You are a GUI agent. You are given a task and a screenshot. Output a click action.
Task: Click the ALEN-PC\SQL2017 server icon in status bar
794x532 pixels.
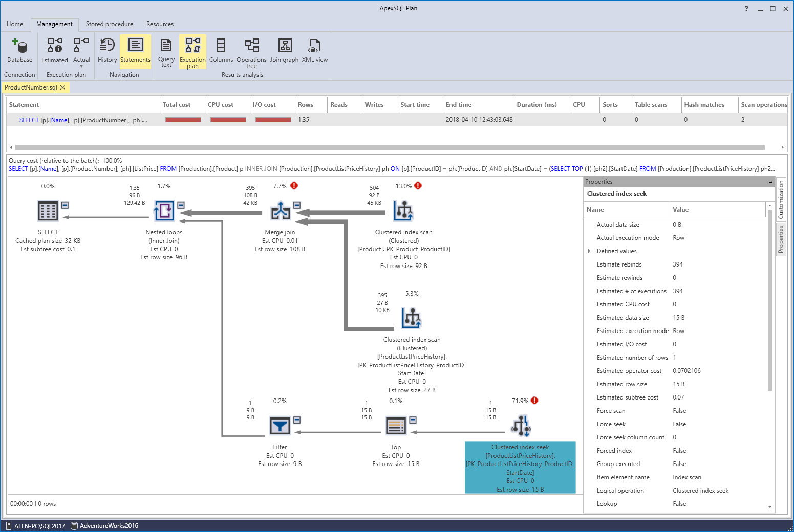coord(9,526)
